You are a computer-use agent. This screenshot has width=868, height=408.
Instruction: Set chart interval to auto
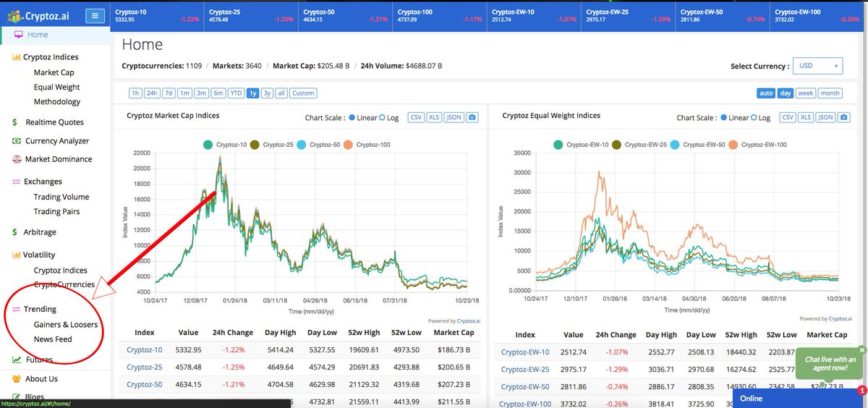(x=766, y=93)
